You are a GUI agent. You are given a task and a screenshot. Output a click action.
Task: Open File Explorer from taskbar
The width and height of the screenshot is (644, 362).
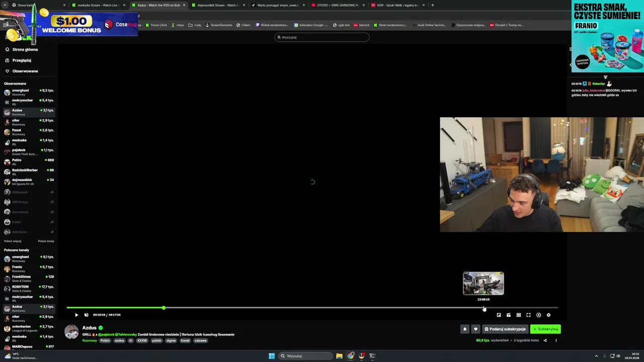tap(340, 356)
